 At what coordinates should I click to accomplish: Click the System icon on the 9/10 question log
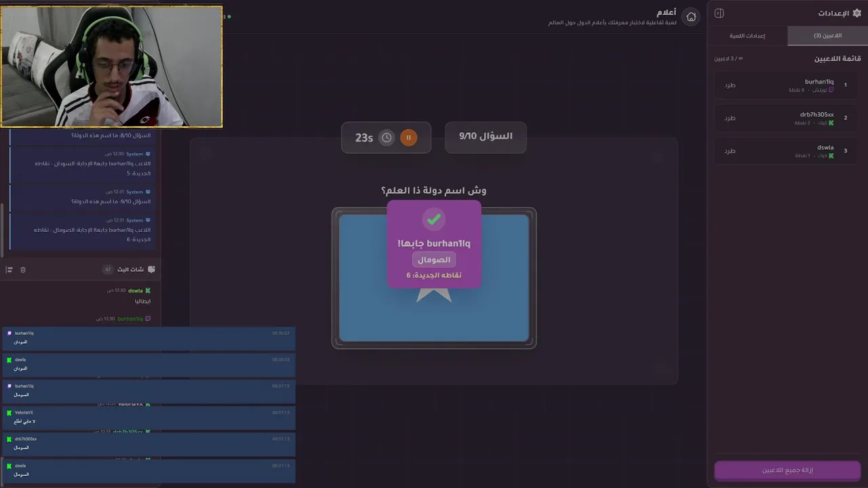(x=149, y=192)
